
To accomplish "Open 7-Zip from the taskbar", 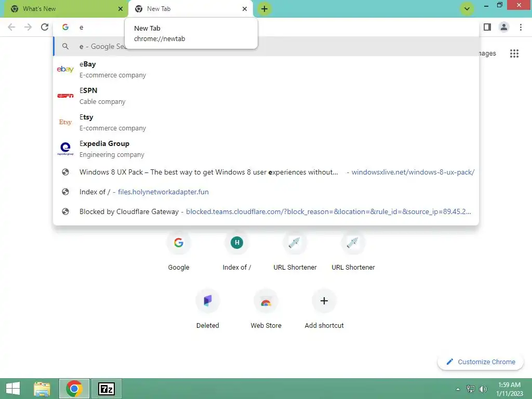I will 106,389.
